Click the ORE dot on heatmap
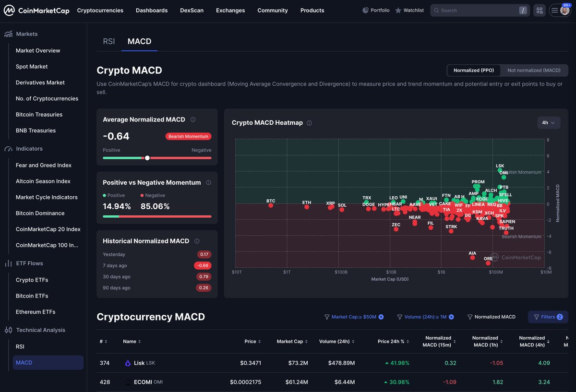The width and height of the screenshot is (576, 392). pyautogui.click(x=488, y=263)
